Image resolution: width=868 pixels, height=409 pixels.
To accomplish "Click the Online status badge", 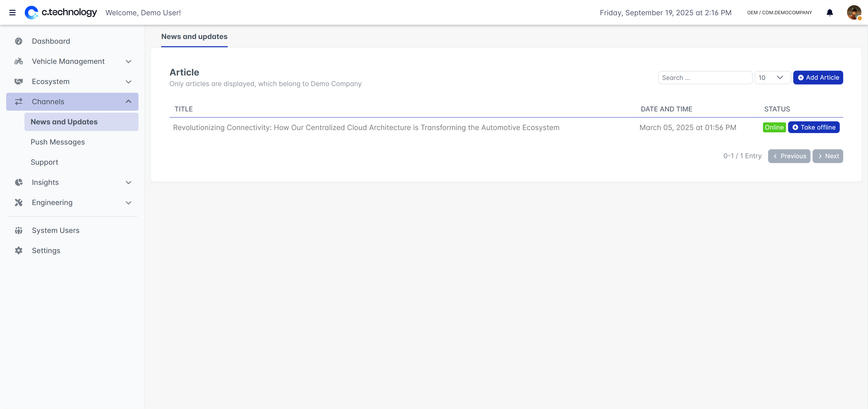I will 774,127.
